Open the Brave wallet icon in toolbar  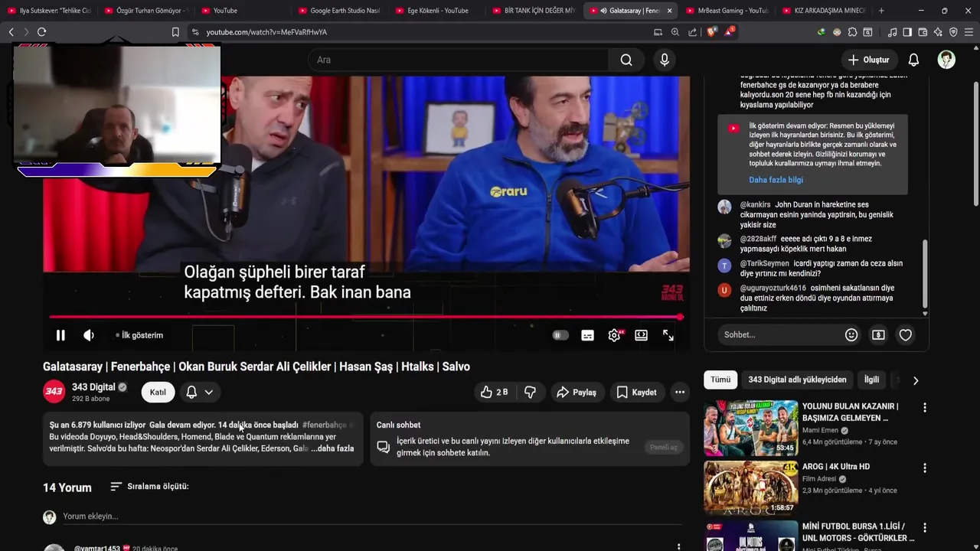(923, 32)
